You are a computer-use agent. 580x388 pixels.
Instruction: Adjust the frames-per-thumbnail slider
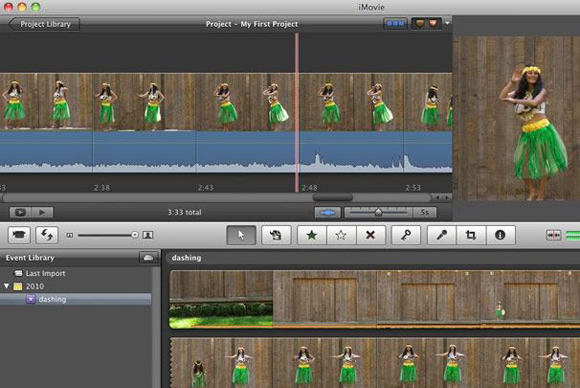[x=378, y=212]
